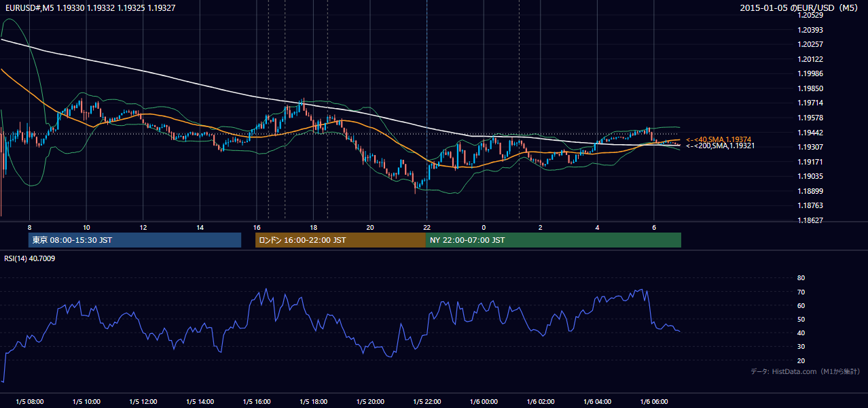Click price axis value 1.18627
Viewport: 868px width, 408px height.
click(810, 220)
